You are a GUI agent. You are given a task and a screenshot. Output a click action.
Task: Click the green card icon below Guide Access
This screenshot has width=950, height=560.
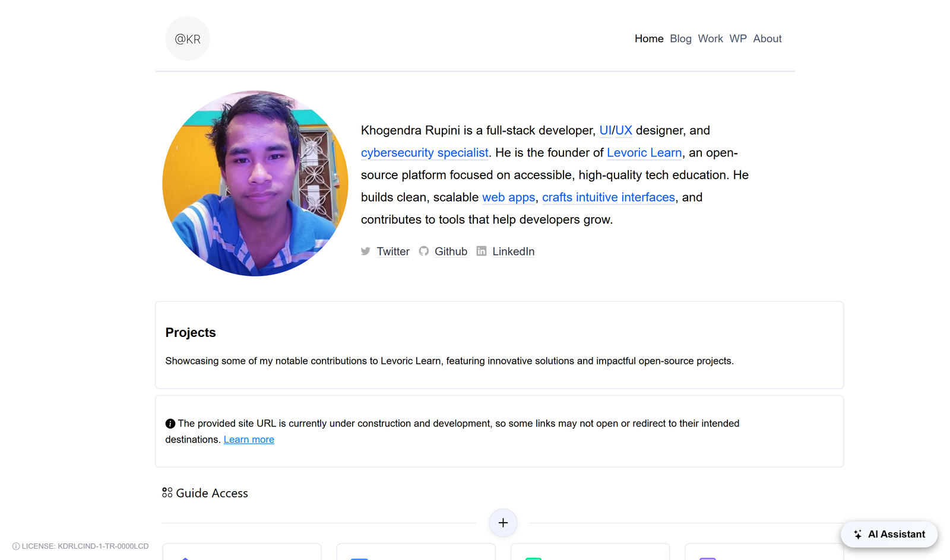534,558
